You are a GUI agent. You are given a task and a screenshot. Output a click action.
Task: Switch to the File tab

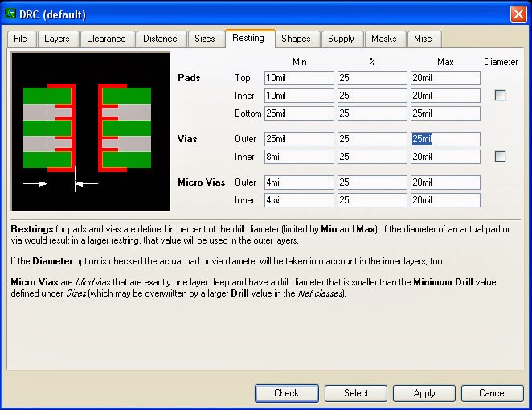[x=21, y=39]
